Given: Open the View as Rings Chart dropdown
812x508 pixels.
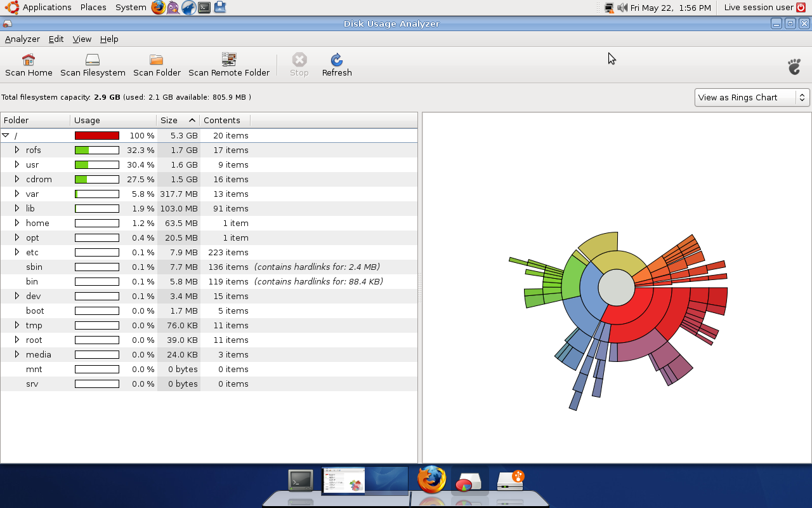Looking at the screenshot, I should [752, 97].
